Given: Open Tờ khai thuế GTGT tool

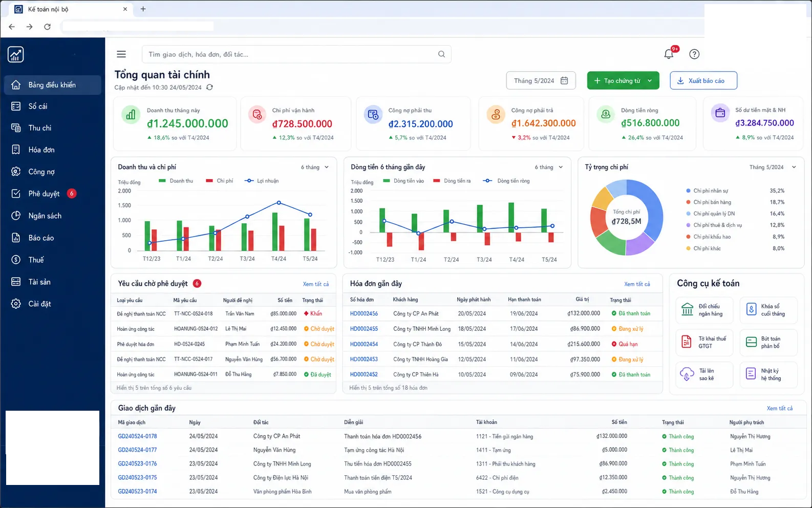Looking at the screenshot, I should click(x=705, y=342).
